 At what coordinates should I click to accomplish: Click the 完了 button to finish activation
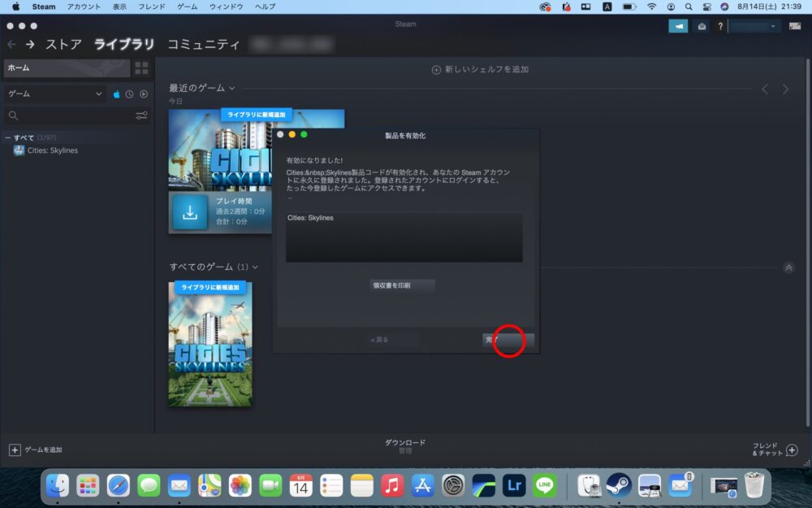coord(508,340)
